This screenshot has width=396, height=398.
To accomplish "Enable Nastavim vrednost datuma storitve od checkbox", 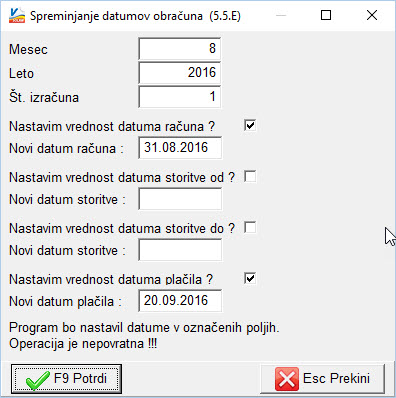I will [250, 176].
